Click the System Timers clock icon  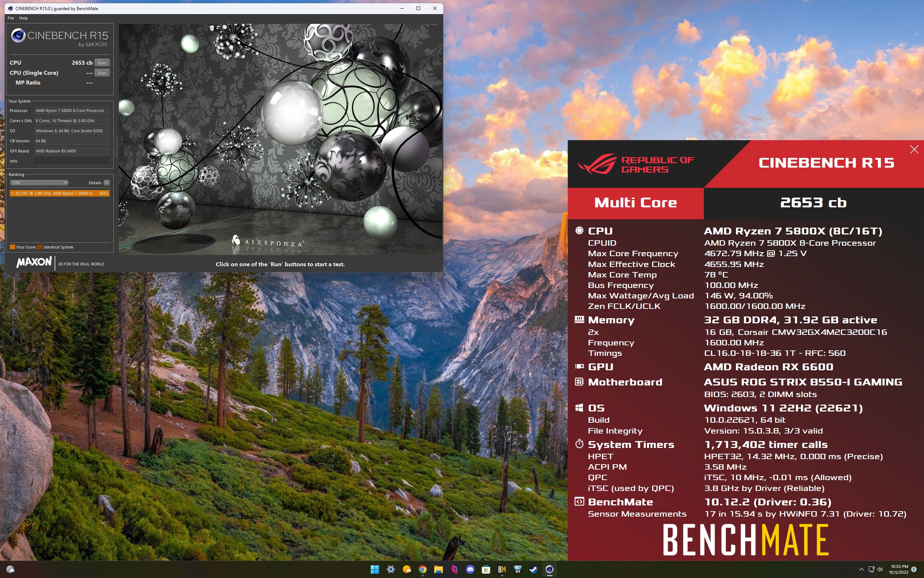point(579,444)
